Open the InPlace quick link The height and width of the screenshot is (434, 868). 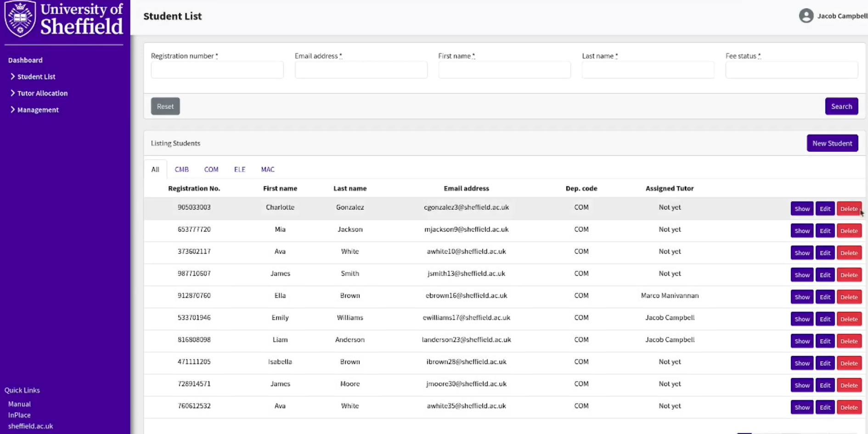(x=19, y=415)
